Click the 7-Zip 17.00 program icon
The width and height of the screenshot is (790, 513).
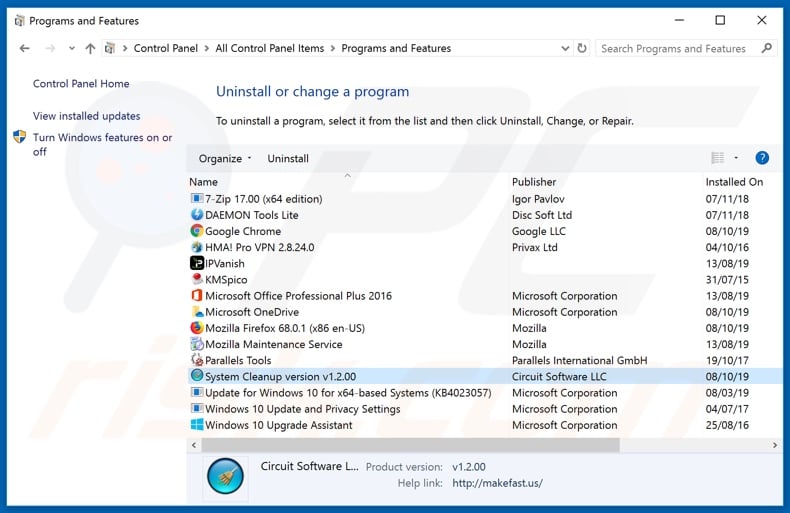pyautogui.click(x=196, y=199)
